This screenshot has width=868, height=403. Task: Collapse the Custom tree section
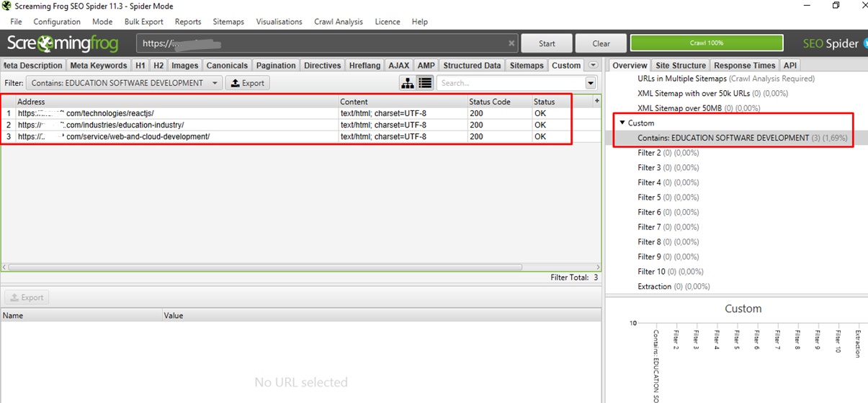click(x=622, y=123)
